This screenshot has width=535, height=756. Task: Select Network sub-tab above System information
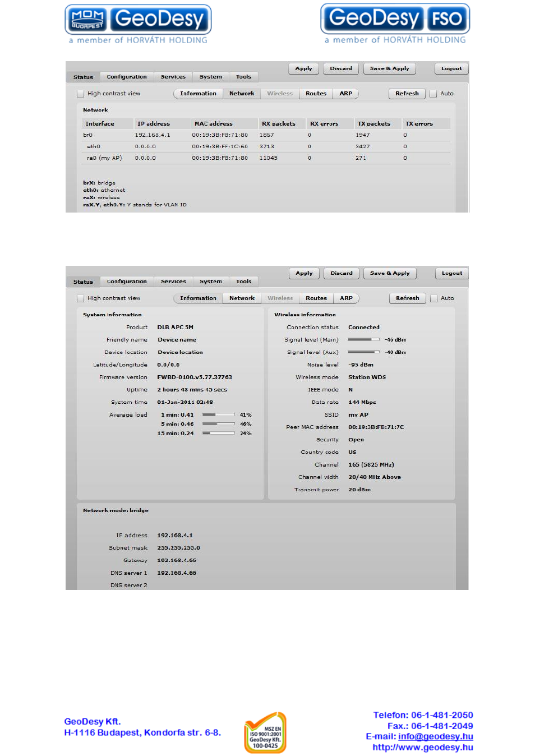(242, 298)
